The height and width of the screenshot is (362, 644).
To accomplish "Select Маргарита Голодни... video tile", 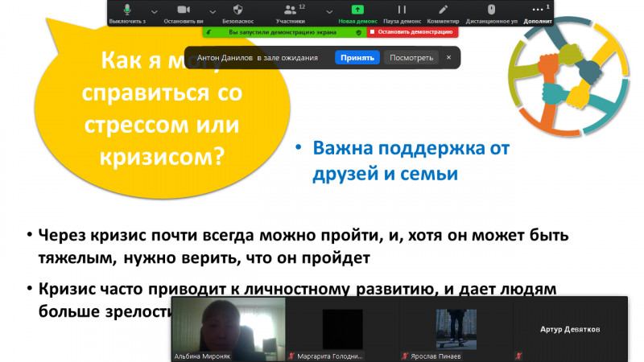I will click(343, 329).
